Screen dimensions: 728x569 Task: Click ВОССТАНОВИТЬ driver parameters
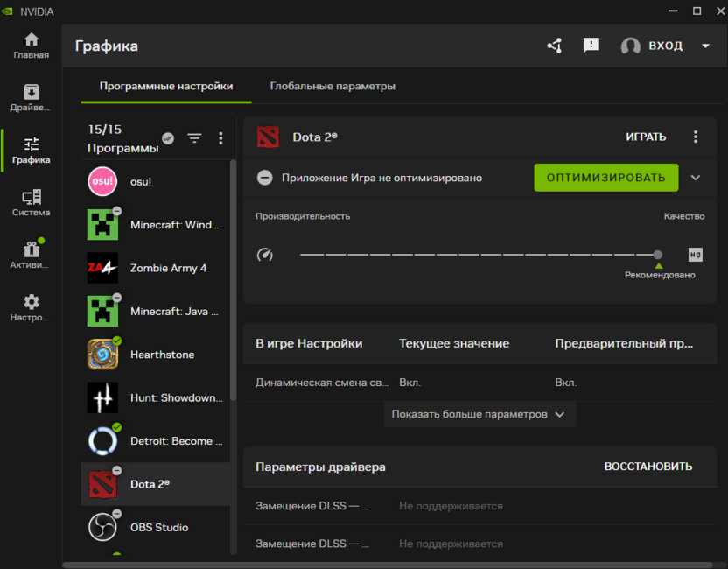click(648, 467)
